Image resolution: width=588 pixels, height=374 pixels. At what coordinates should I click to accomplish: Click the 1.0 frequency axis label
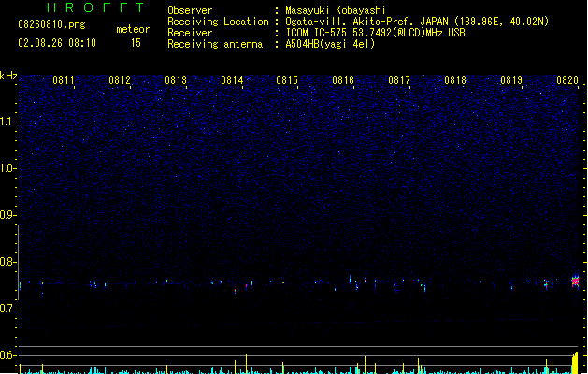tap(8, 168)
